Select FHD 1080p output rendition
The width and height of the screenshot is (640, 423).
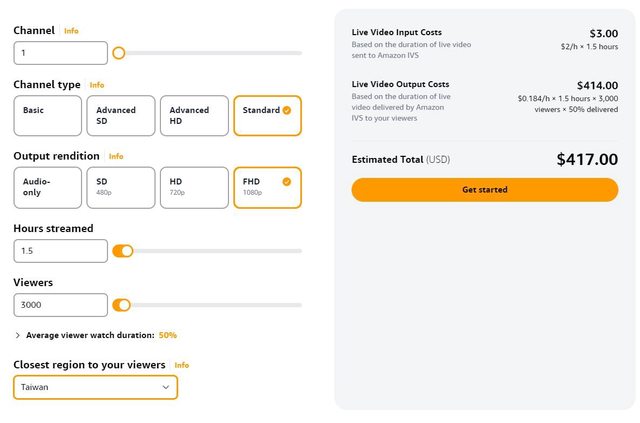pyautogui.click(x=267, y=187)
